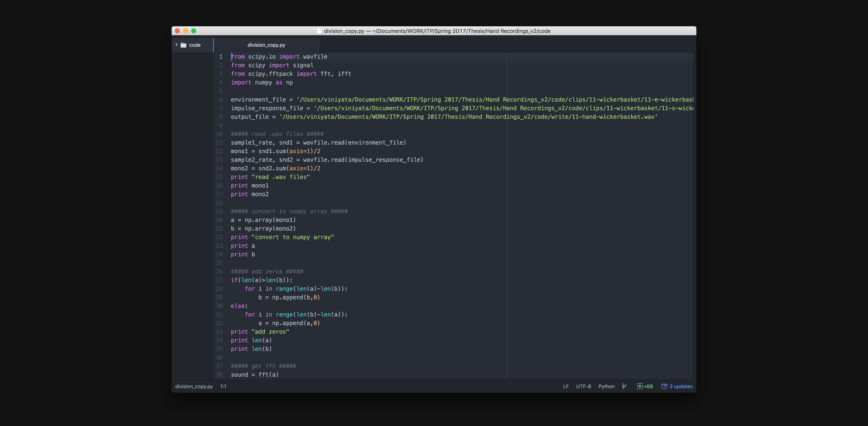Open the UTF-8 encoding selector

coord(583,386)
